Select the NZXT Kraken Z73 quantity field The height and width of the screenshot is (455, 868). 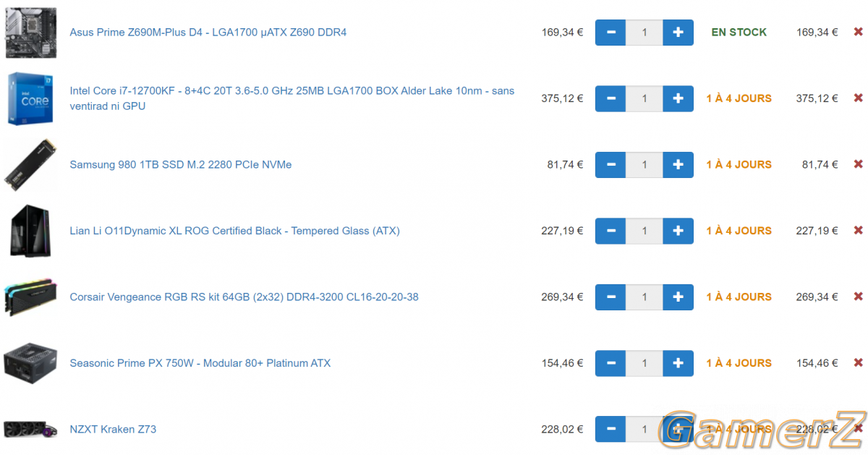coord(644,430)
